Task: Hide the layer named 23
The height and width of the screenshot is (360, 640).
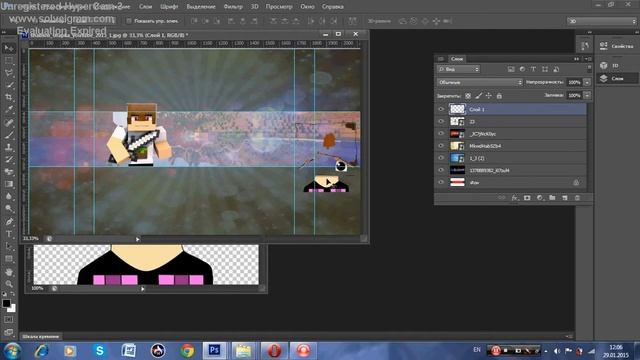Action: [441, 122]
